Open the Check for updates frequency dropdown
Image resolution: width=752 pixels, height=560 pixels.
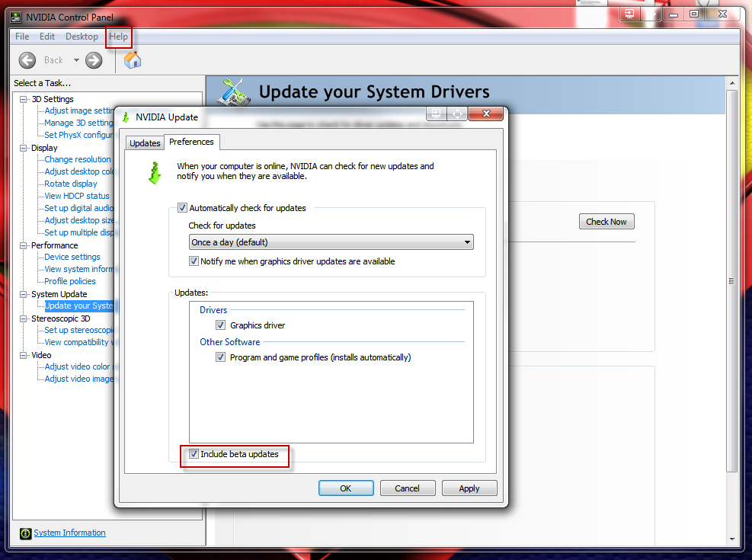click(x=331, y=242)
